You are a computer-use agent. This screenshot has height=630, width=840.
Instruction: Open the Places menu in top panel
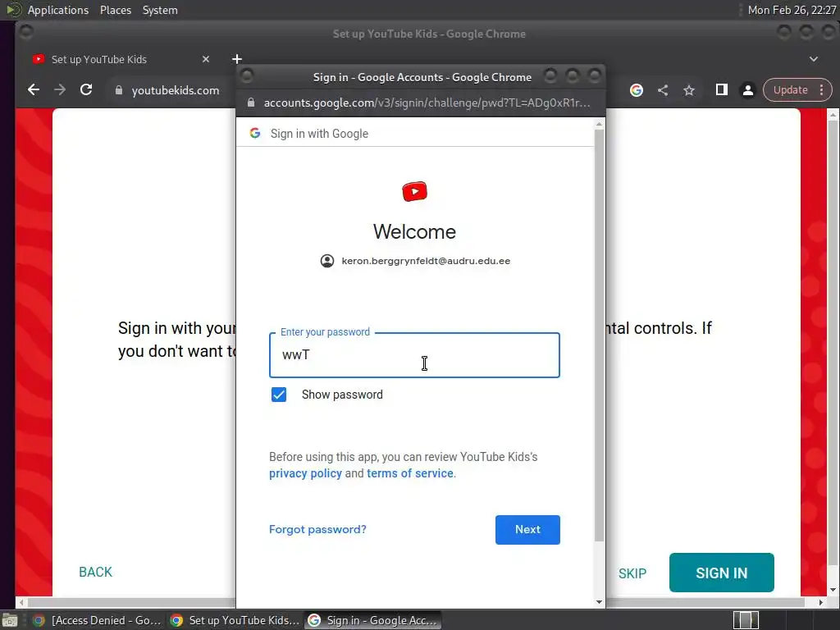point(115,10)
